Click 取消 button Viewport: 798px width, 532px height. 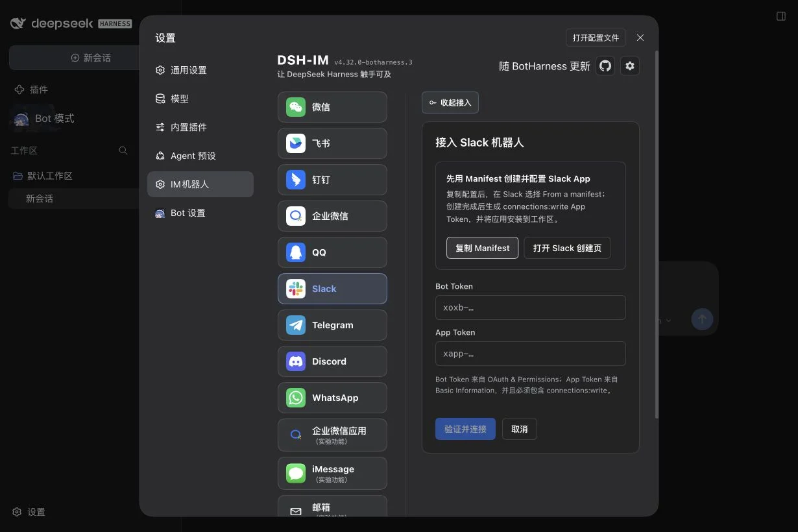pos(520,429)
